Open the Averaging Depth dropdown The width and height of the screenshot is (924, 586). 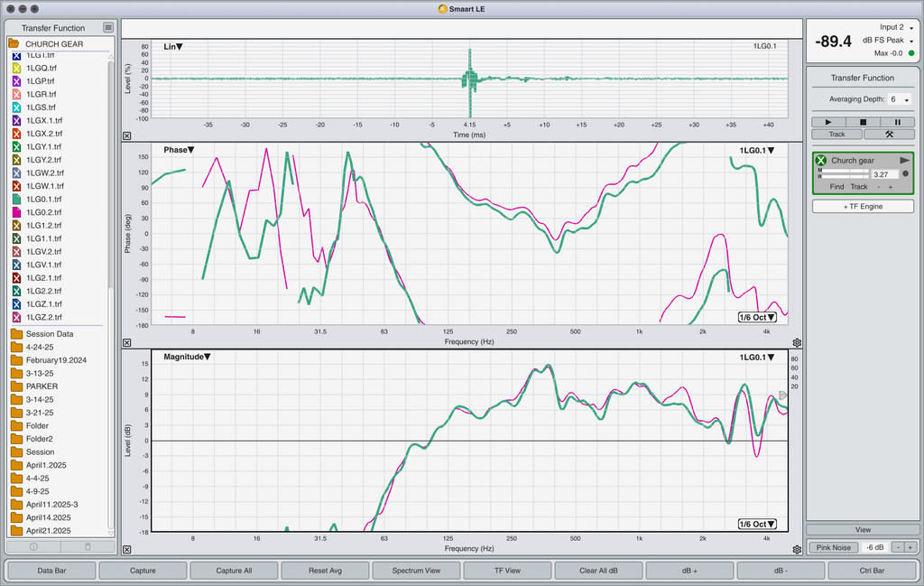[900, 99]
